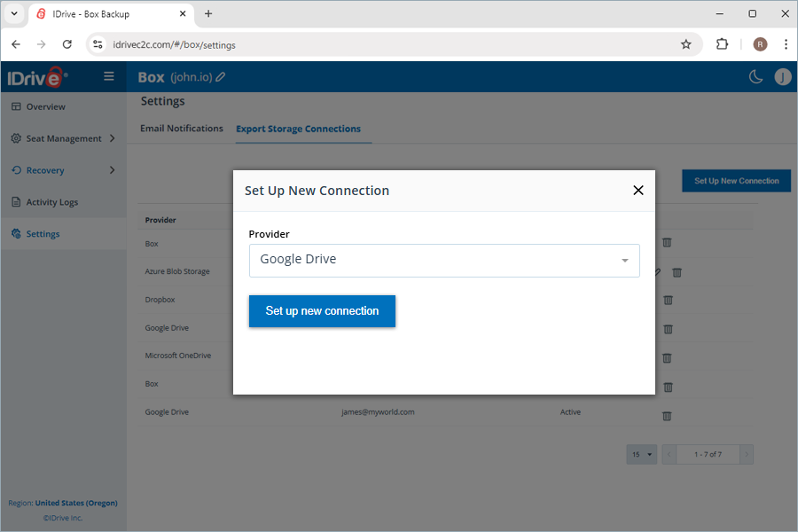798x532 pixels.
Task: Open the Export Storage Connections tab
Action: point(298,128)
